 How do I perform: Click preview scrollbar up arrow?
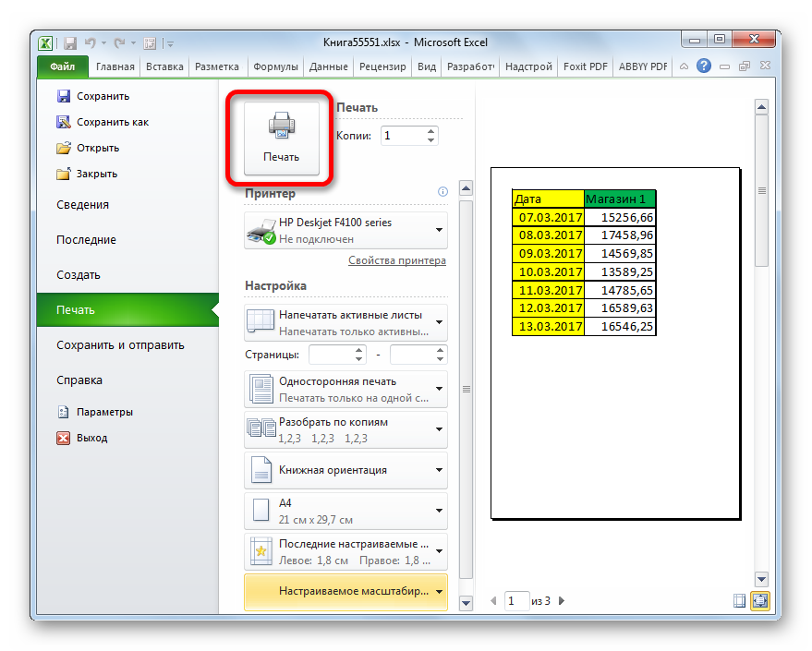(x=761, y=107)
